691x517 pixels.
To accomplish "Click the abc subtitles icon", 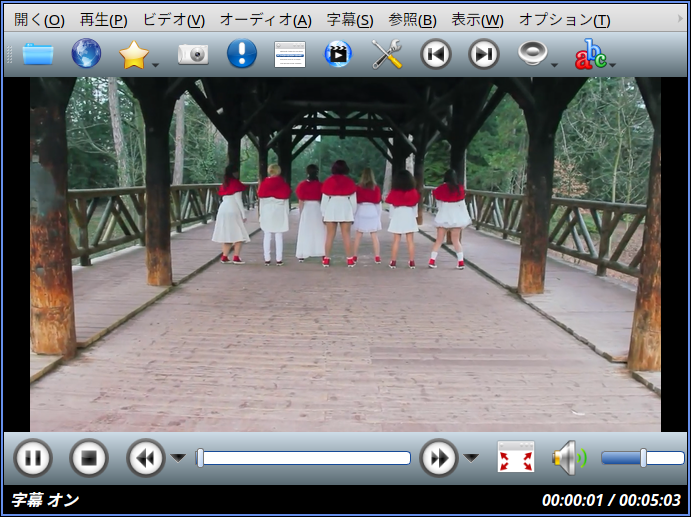I will click(x=591, y=54).
